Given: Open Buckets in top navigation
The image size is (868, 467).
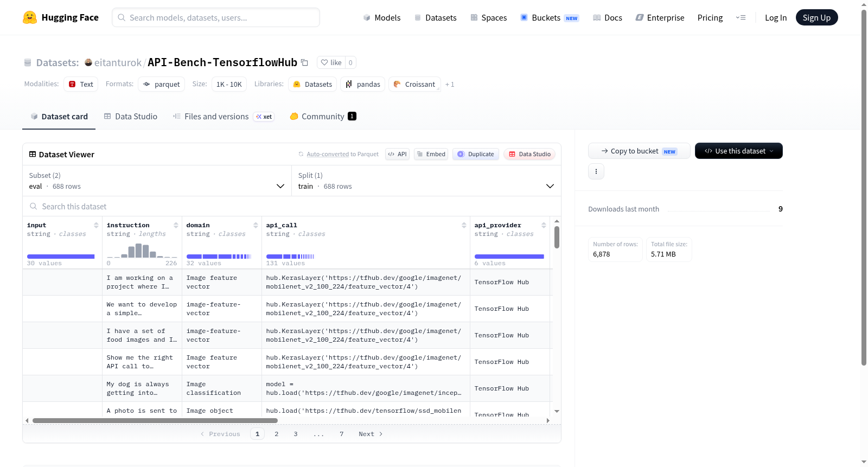Looking at the screenshot, I should pyautogui.click(x=550, y=18).
